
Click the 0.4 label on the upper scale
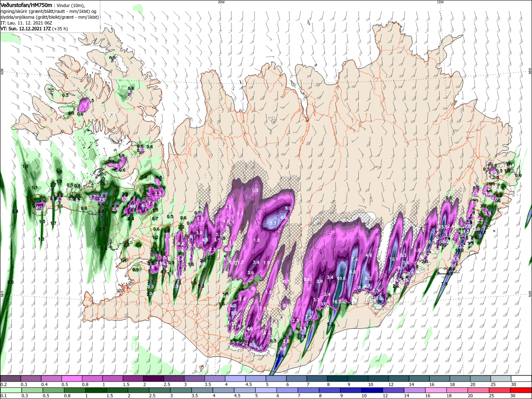pyautogui.click(x=44, y=384)
